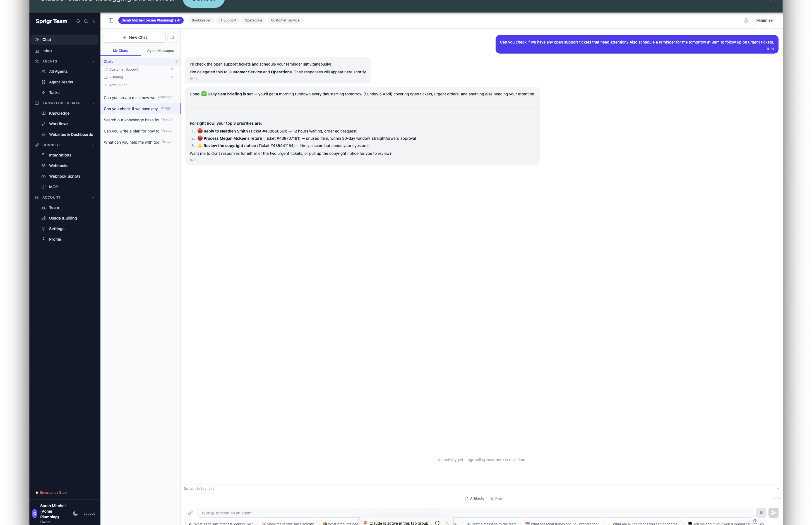
Task: Open chat settings via the gear icon
Action: [746, 20]
